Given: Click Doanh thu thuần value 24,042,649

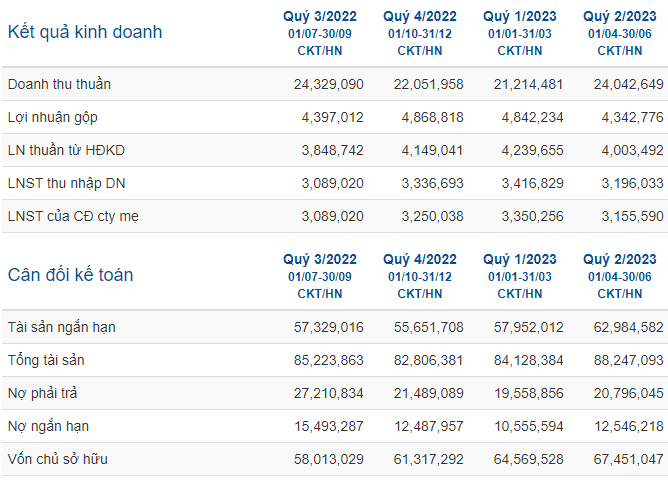Looking at the screenshot, I should 629,84.
